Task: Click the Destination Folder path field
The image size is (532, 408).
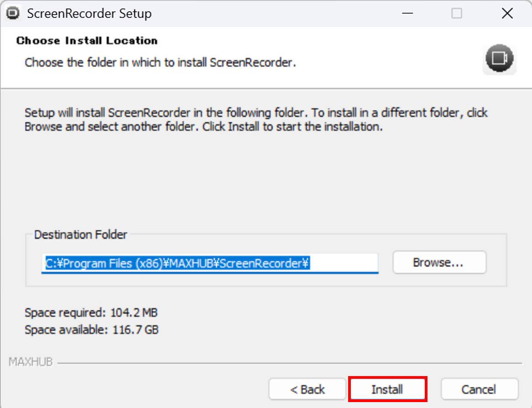Action: point(210,263)
